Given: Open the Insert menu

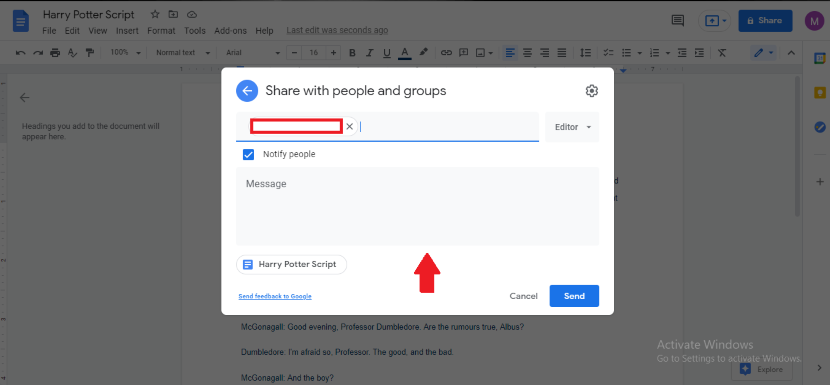Looking at the screenshot, I should [127, 31].
